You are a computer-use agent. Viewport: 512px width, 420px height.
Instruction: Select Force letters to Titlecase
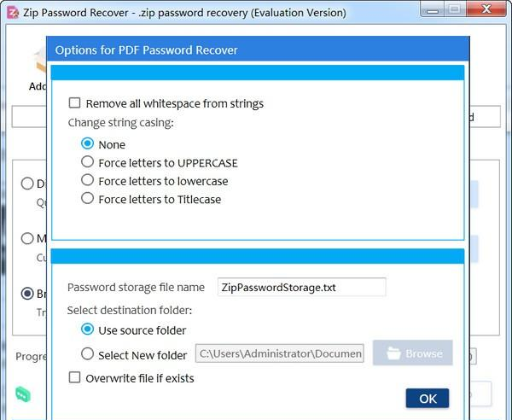[87, 199]
